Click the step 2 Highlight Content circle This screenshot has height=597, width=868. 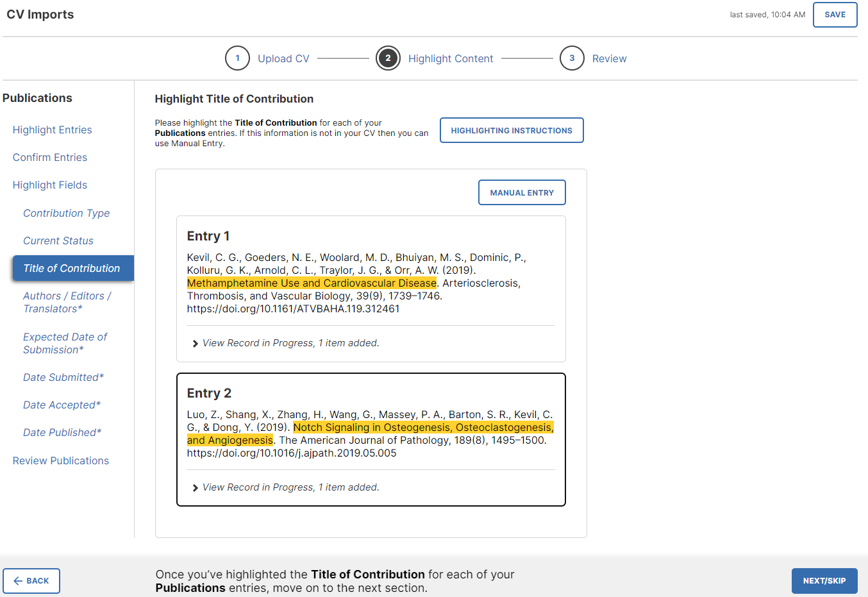tap(388, 58)
